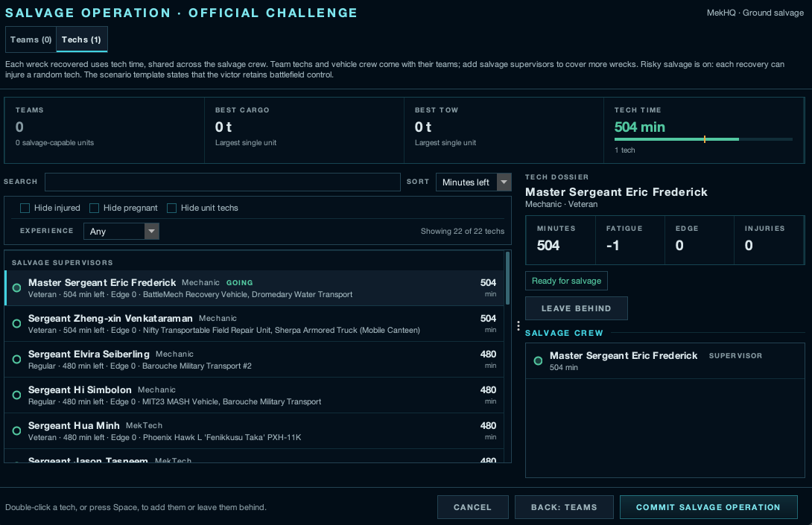This screenshot has height=525, width=812.
Task: Click Showing 22 of 22 techs text
Action: click(x=463, y=232)
